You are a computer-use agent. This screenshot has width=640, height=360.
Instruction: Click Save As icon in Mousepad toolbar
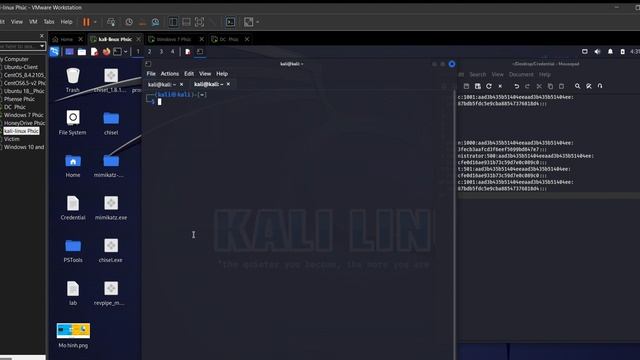pos(478,86)
